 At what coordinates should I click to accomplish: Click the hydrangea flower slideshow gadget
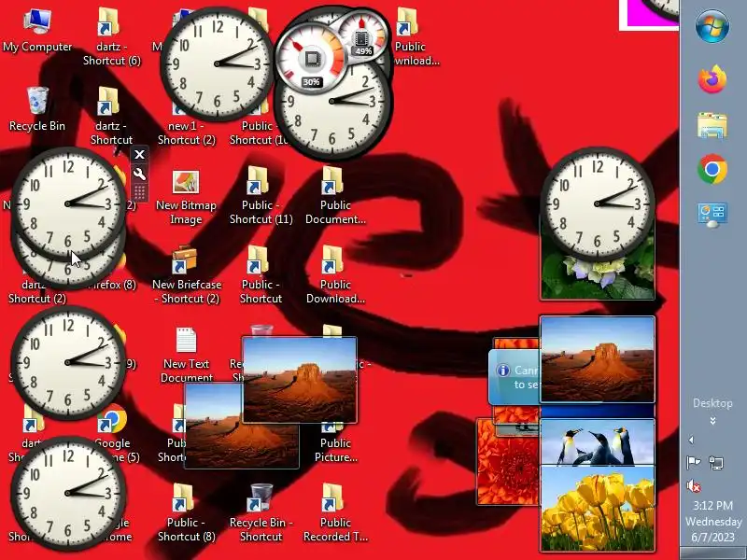click(x=598, y=278)
